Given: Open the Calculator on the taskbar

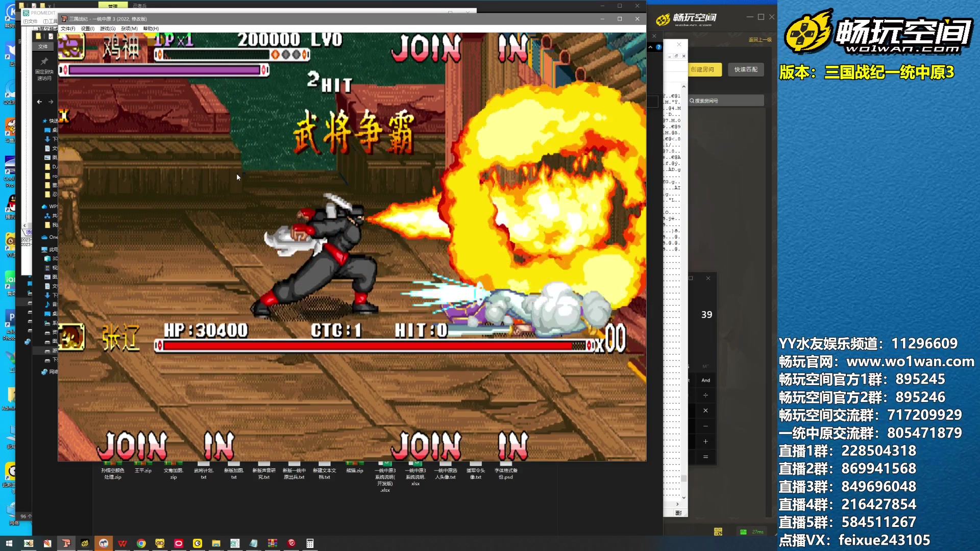Looking at the screenshot, I should 310,543.
